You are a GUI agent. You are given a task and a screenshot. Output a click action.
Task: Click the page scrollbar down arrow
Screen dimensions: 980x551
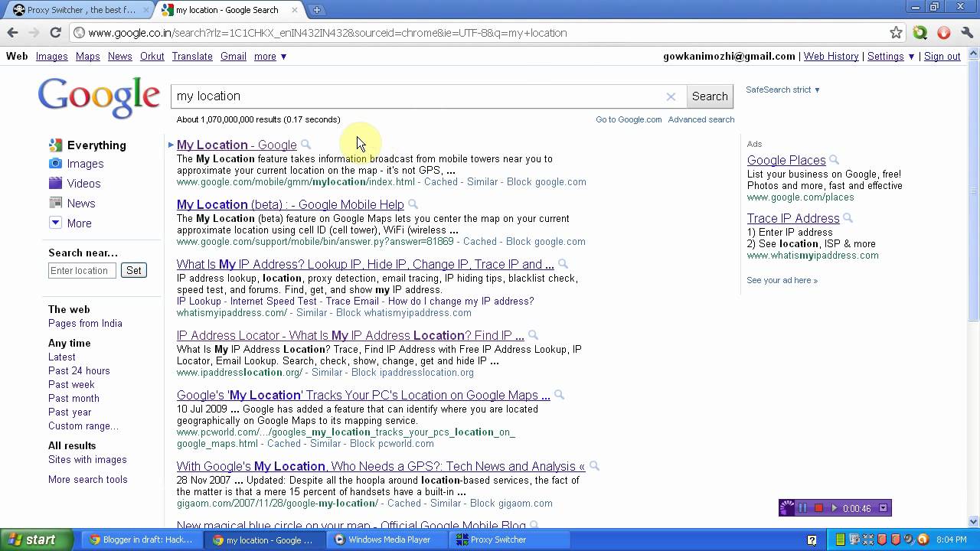(974, 522)
